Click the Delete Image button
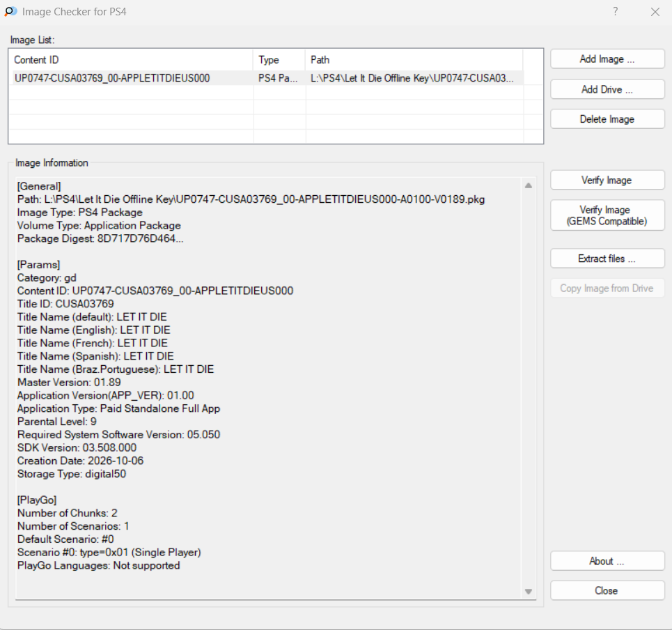This screenshot has width=672, height=630. pyautogui.click(x=607, y=119)
